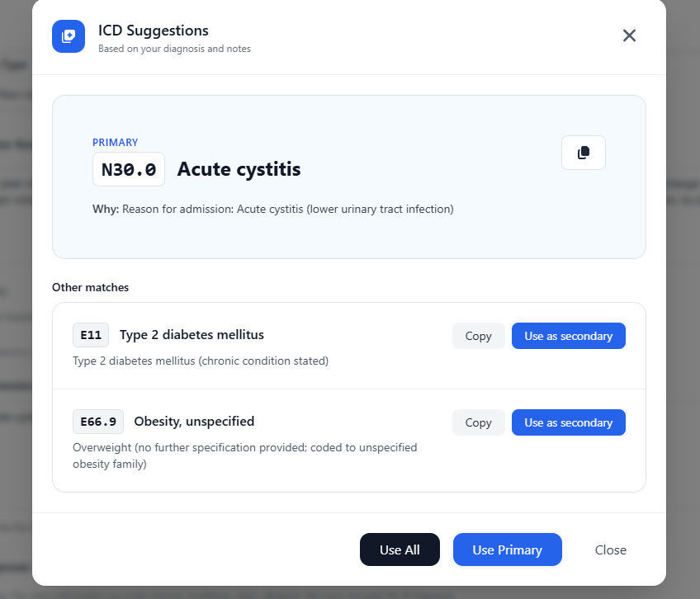Select the blue clipboard logo in the header
Image resolution: width=700 pixels, height=599 pixels.
(69, 36)
